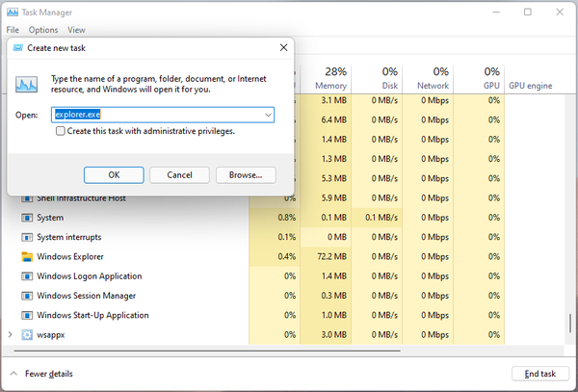This screenshot has height=392, width=578.
Task: Expand the wsappx process group
Action: (11, 335)
